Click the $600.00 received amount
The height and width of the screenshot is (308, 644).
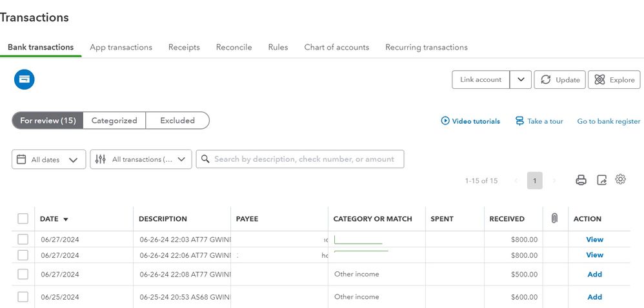524,297
